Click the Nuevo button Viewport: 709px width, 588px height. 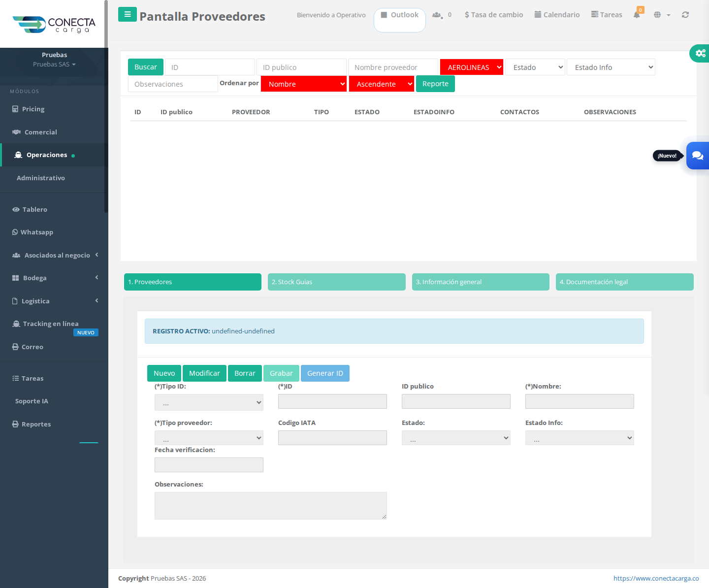[x=164, y=373]
